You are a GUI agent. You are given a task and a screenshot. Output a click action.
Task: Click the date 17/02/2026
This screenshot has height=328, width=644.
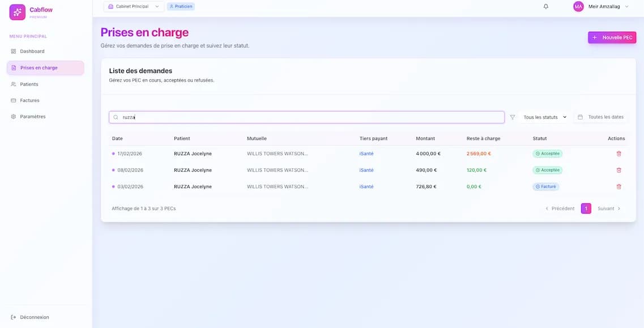pyautogui.click(x=130, y=154)
